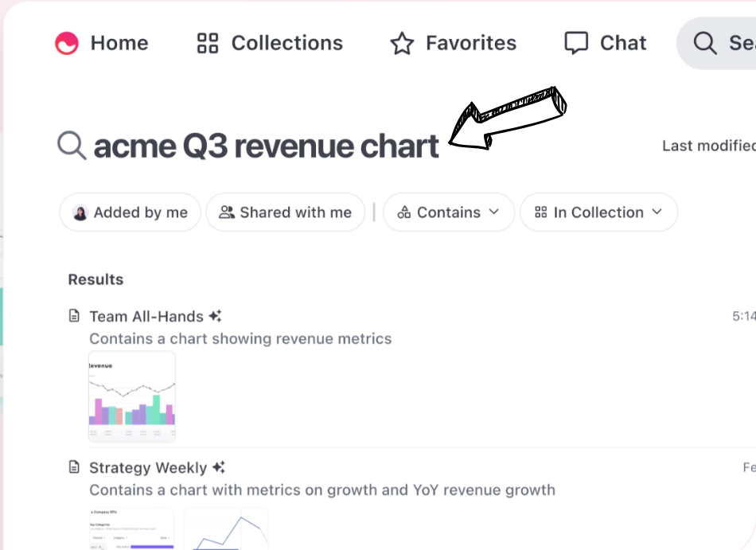This screenshot has width=756, height=550.
Task: Click the Collections grid icon
Action: pos(207,43)
